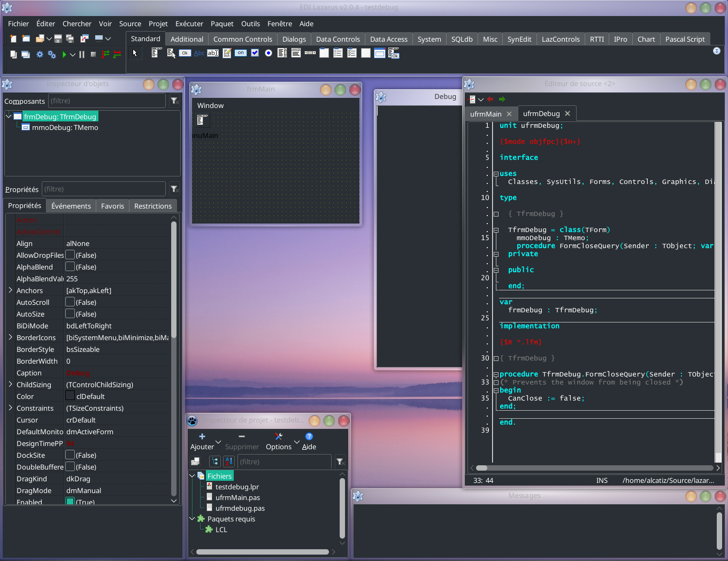The image size is (728, 561).
Task: Switch to the ufrmMain editor tab
Action: [486, 114]
